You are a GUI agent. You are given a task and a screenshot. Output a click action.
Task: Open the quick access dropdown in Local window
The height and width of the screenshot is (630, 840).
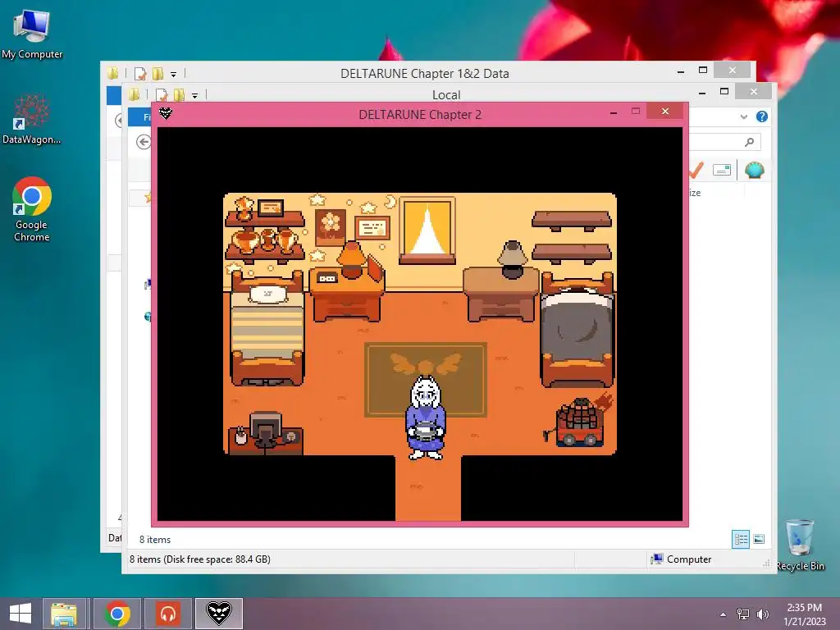pyautogui.click(x=195, y=96)
